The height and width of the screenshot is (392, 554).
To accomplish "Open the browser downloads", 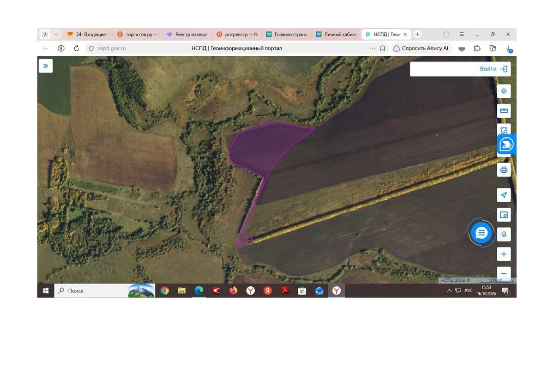I will (508, 48).
